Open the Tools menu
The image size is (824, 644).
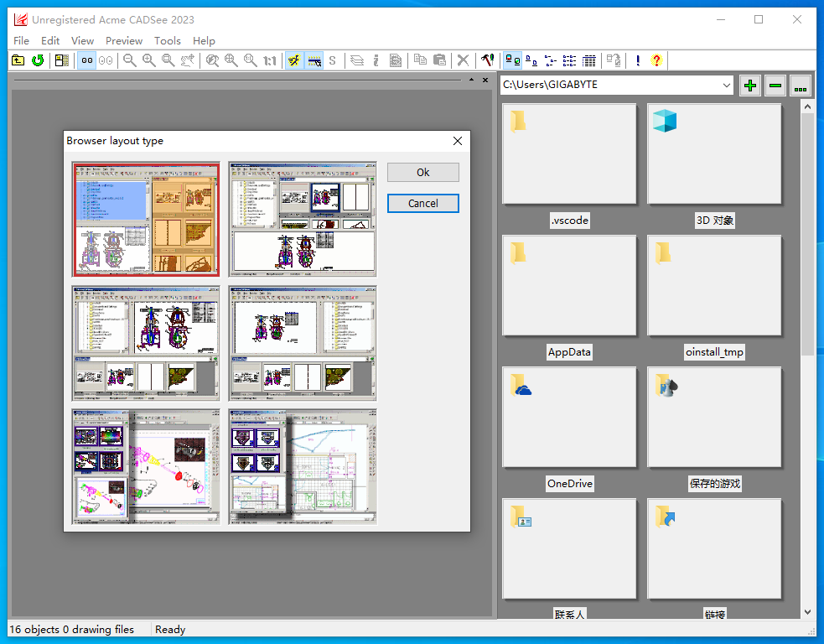167,40
